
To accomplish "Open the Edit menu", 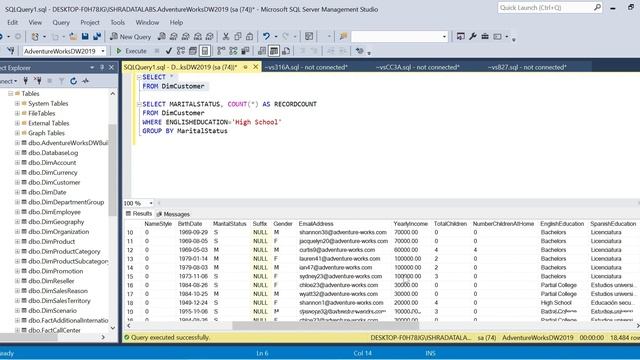I will [12, 22].
